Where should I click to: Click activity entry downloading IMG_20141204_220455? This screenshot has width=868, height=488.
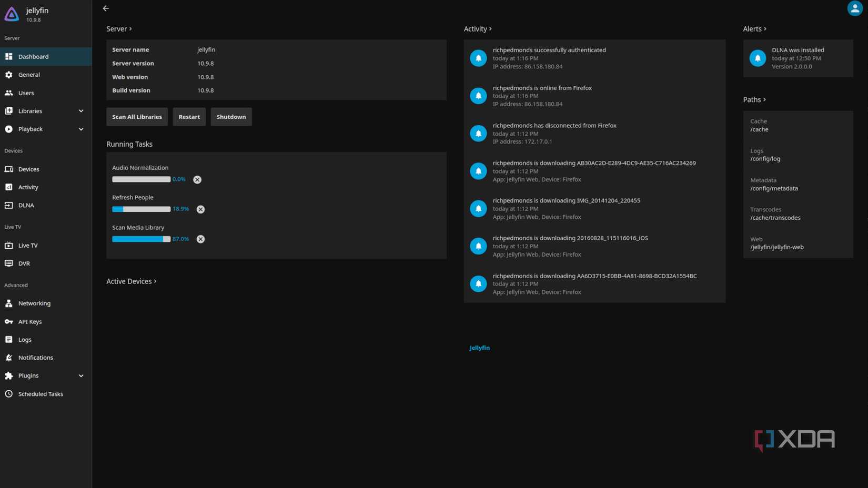coord(594,209)
